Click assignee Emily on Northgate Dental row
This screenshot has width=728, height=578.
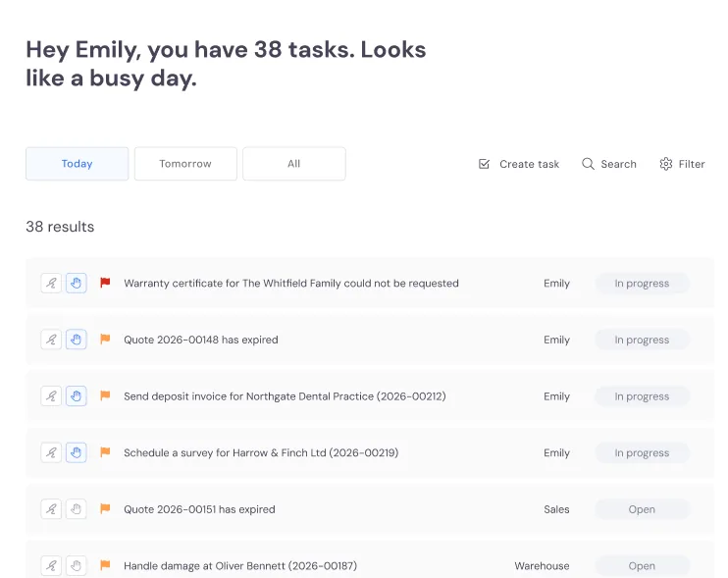(556, 396)
